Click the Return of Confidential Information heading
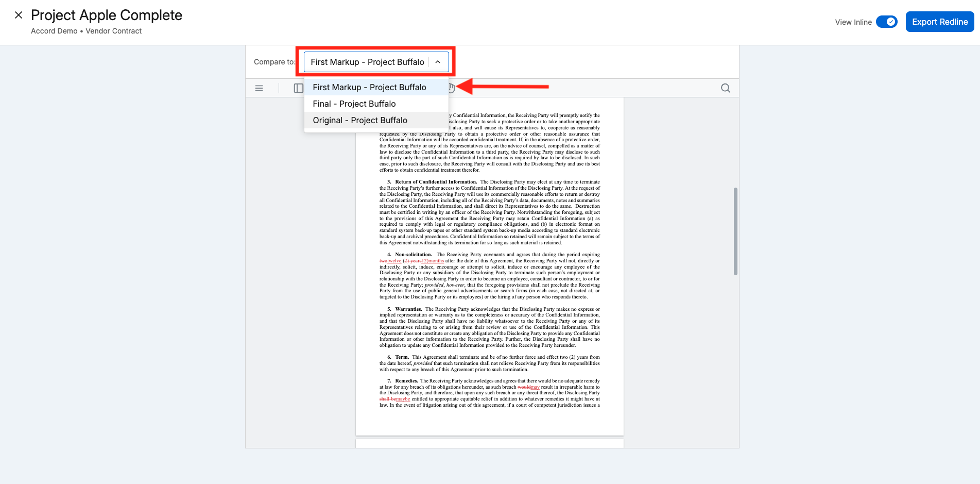Screen dimensions: 980x484 point(436,182)
